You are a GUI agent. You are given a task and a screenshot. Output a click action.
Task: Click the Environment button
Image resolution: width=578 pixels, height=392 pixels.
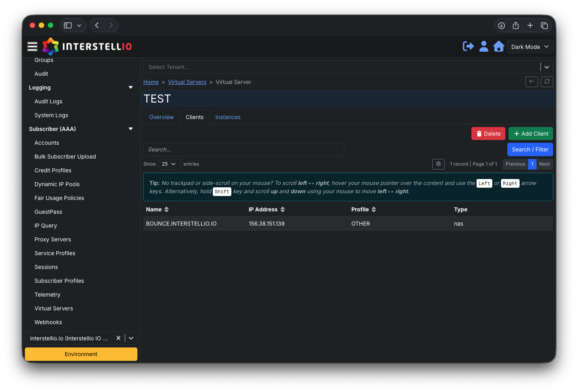[x=81, y=354]
